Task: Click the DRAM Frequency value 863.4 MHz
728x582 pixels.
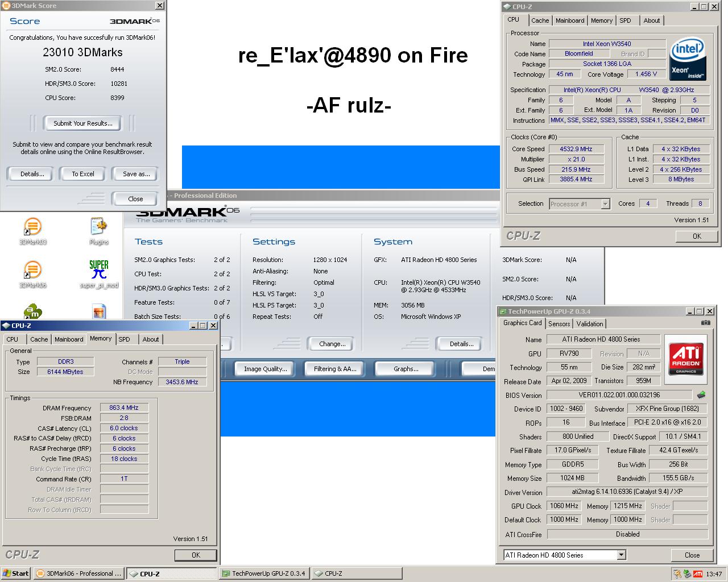Action: 124,408
